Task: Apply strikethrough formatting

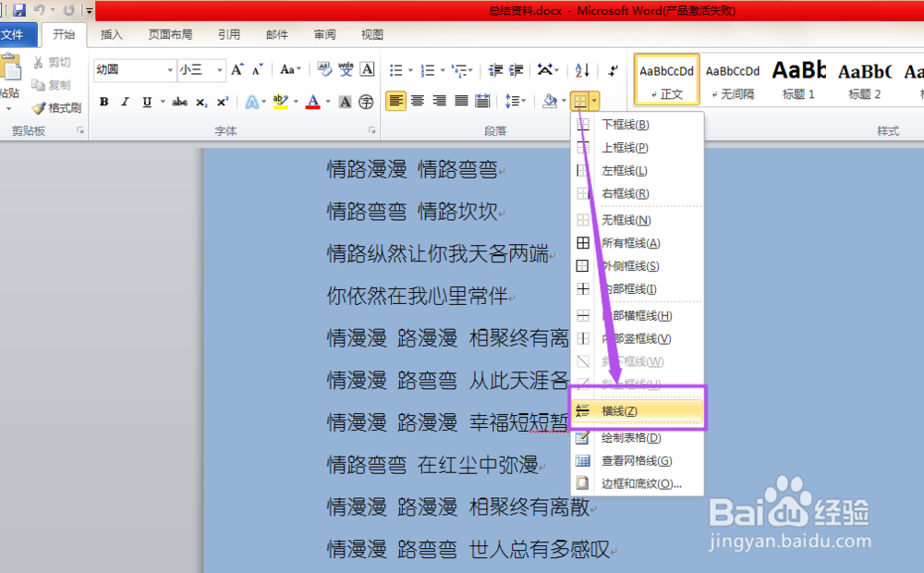Action: 179,102
